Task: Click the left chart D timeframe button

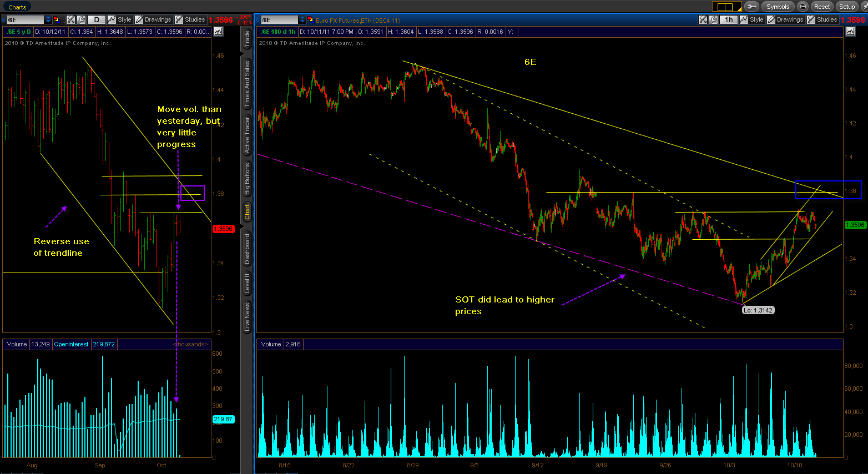Action: (x=96, y=19)
